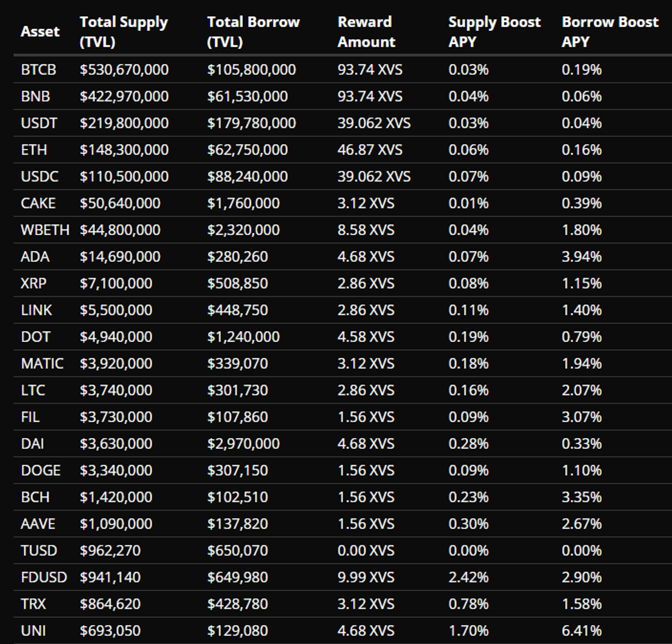Screen dimensions: 672x644
Task: Click ADA borrow boost APY 3.94%
Action: (x=582, y=257)
